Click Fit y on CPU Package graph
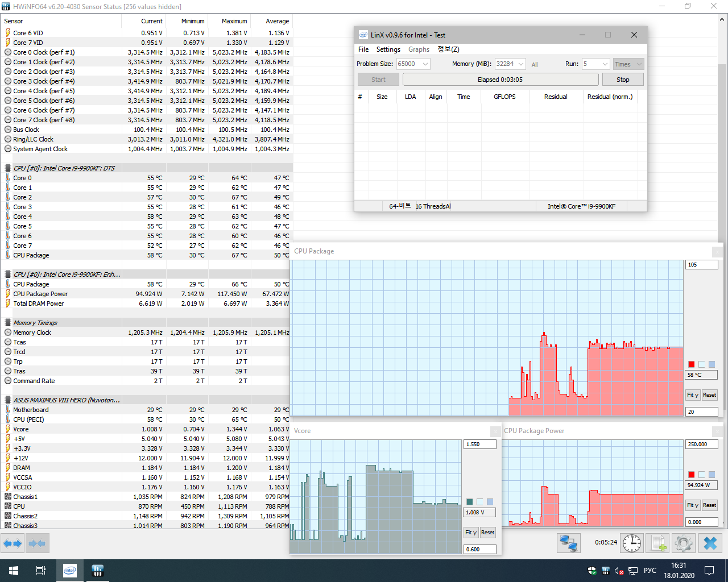Viewport: 728px width, 582px height. pos(693,395)
